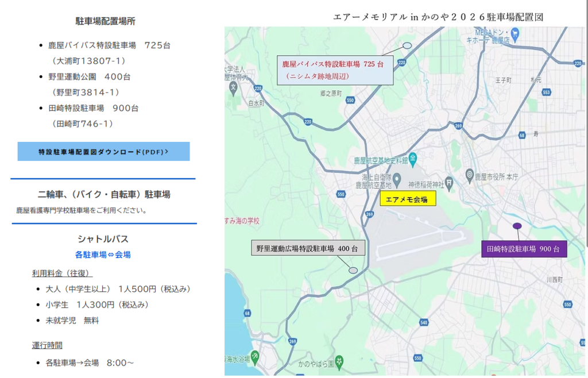
Task: Click the 各駐車場⇔会場 shuttle bus link
Action: point(103,254)
